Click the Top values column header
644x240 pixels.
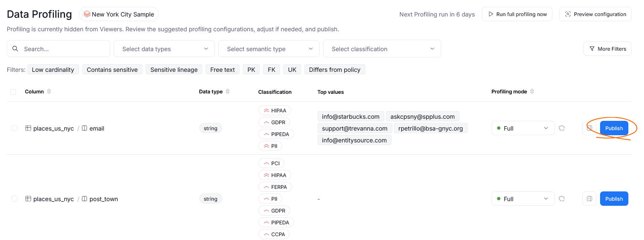pyautogui.click(x=331, y=92)
